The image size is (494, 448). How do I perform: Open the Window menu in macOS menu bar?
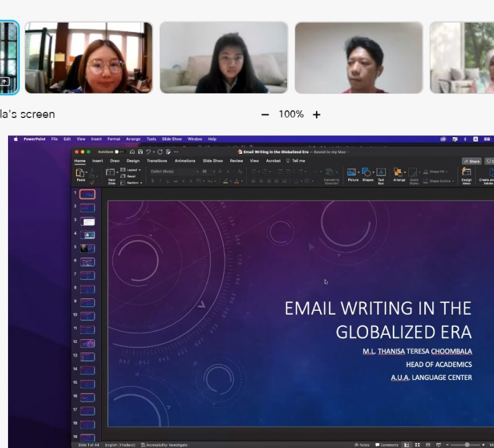coord(195,139)
